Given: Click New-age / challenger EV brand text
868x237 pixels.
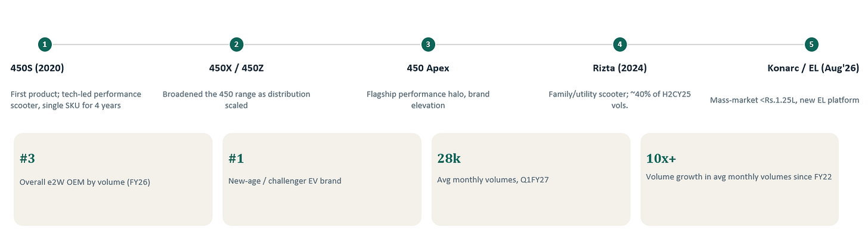Looking at the screenshot, I should tap(285, 180).
